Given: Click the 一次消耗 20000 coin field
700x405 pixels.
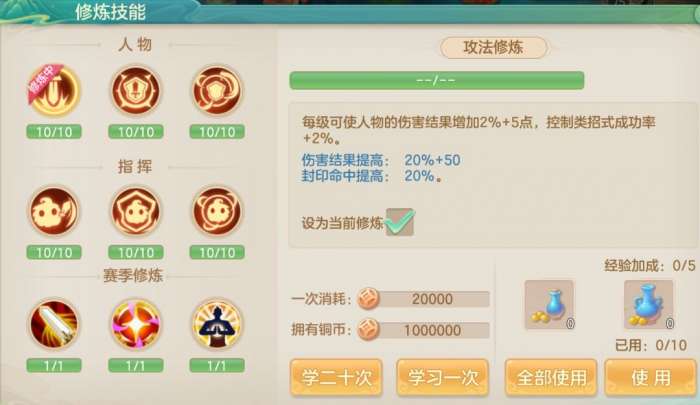Looking at the screenshot, I should click(424, 299).
